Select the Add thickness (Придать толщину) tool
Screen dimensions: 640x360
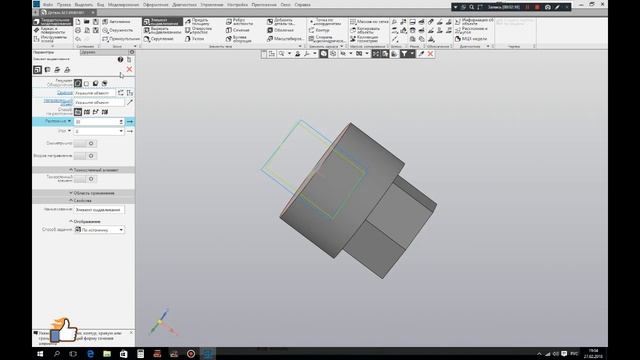[x=198, y=21]
